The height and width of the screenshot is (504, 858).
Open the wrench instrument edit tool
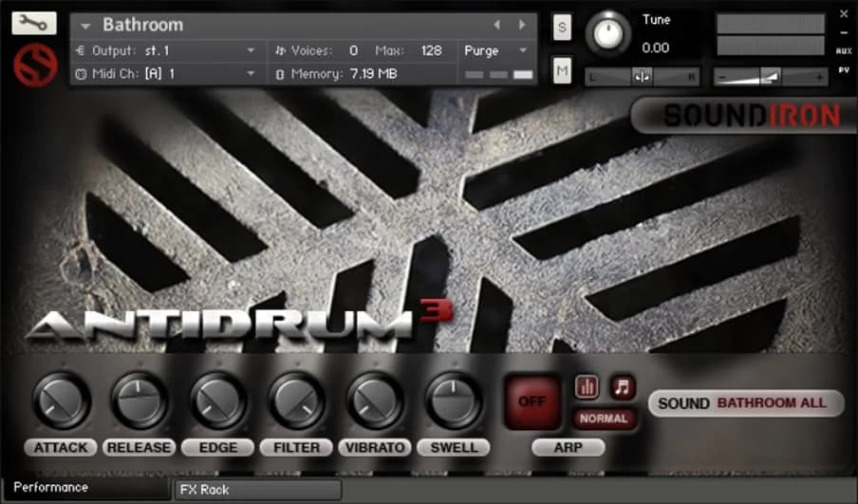pyautogui.click(x=34, y=23)
